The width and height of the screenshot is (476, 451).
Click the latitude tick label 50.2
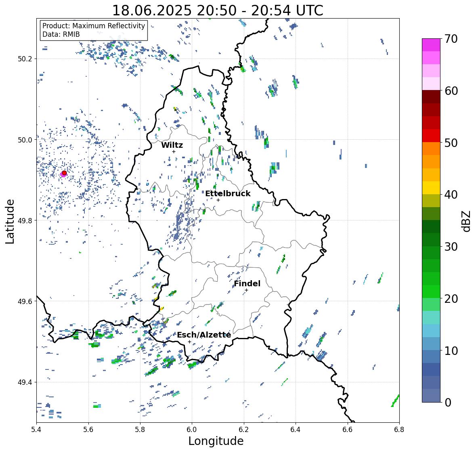(25, 59)
